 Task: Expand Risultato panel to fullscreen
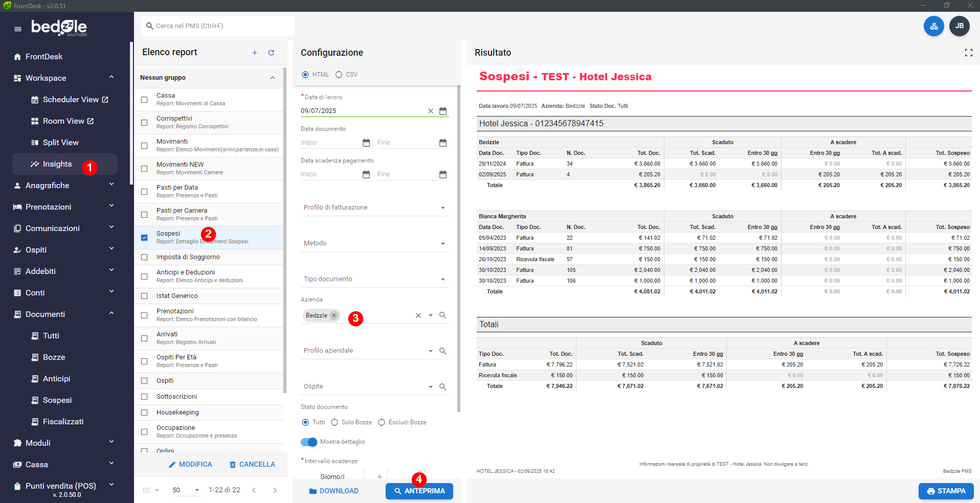[x=968, y=53]
